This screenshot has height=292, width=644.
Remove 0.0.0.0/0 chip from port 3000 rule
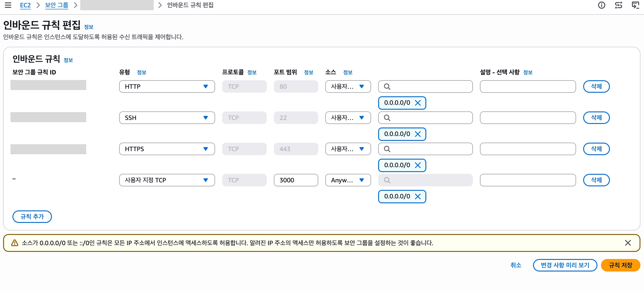pyautogui.click(x=418, y=197)
